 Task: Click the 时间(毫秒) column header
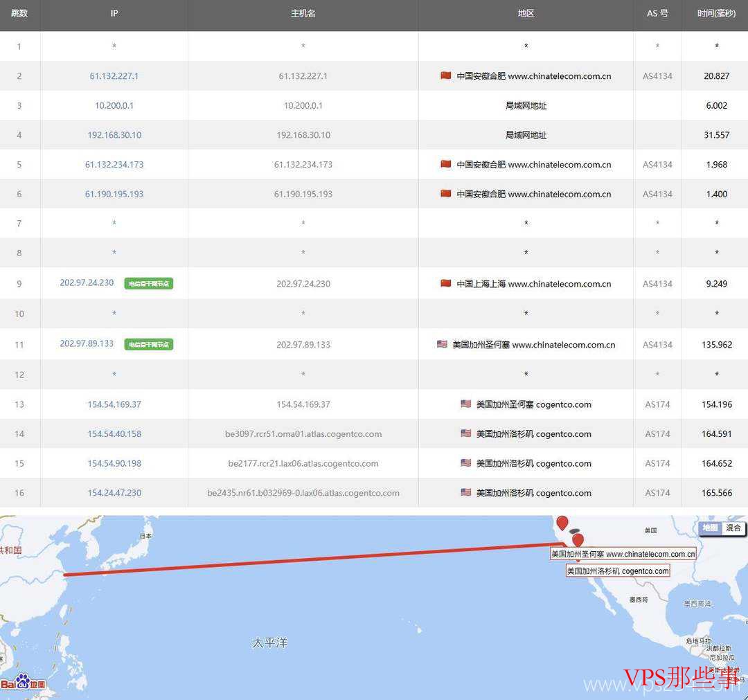716,13
